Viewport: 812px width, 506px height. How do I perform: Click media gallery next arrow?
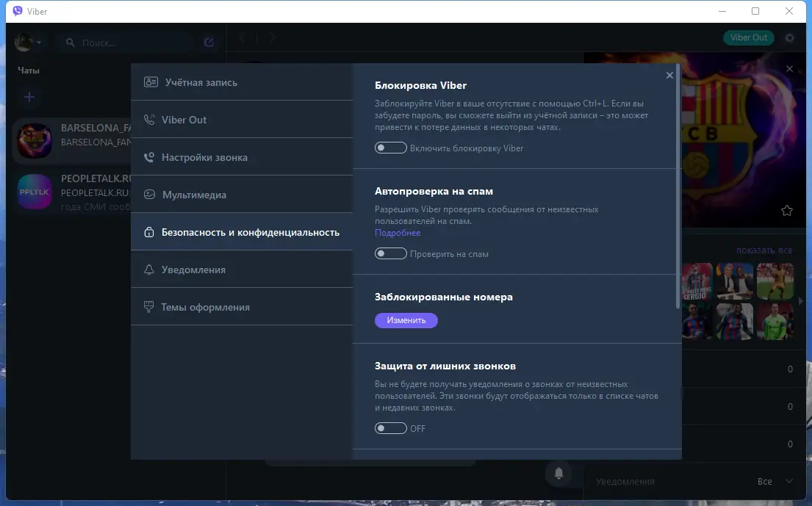(x=801, y=300)
